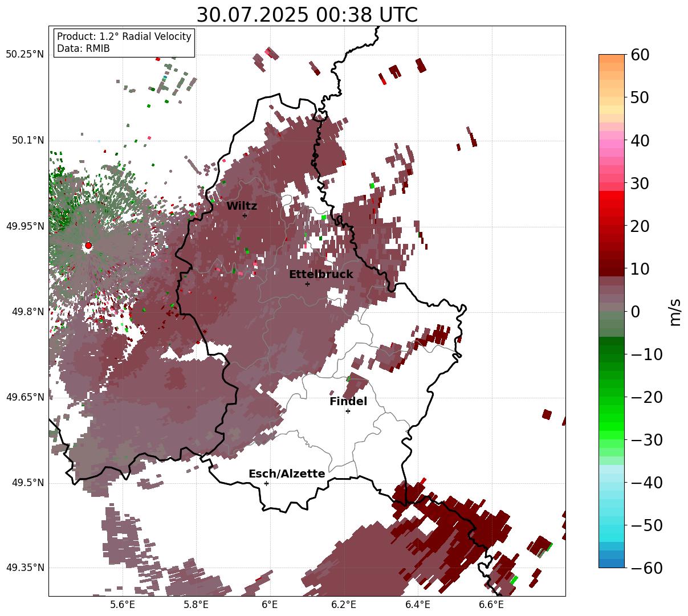Click the Wiltz station cross marker
688x616 pixels.
(x=245, y=215)
